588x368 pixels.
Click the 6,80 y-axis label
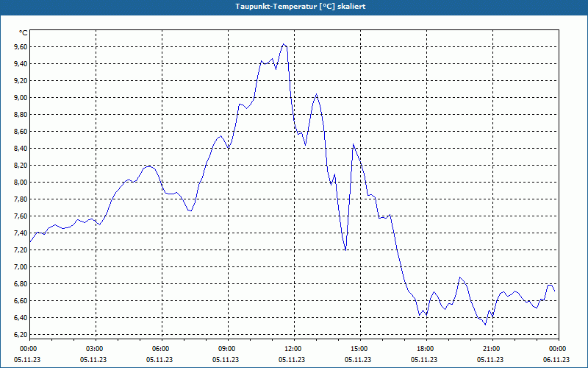(x=21, y=284)
